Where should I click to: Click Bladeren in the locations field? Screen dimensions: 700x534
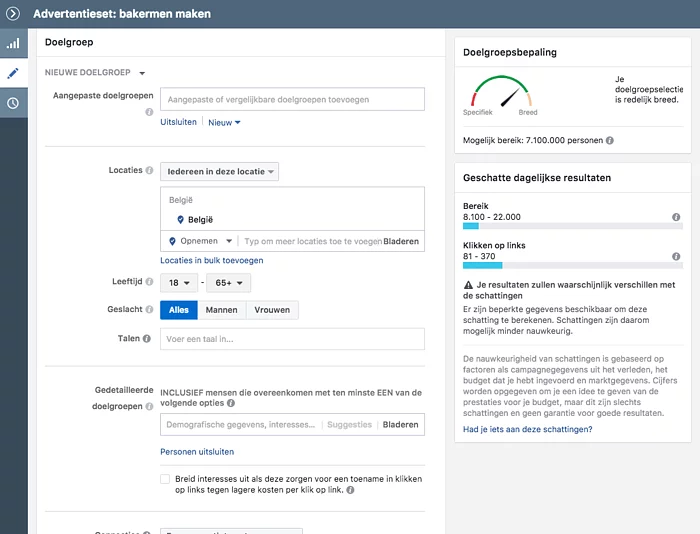[401, 241]
